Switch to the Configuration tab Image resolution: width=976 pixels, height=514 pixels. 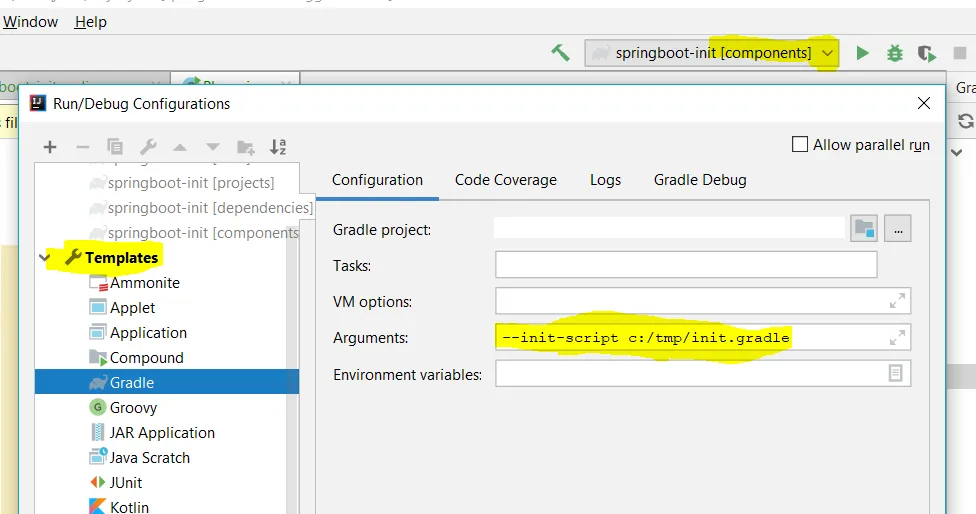click(x=377, y=180)
